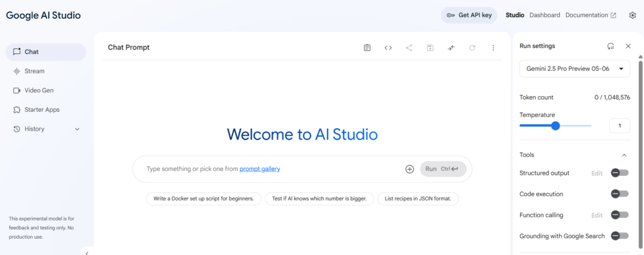Open the prompt gallery link
The image size is (644, 255).
pyautogui.click(x=260, y=168)
